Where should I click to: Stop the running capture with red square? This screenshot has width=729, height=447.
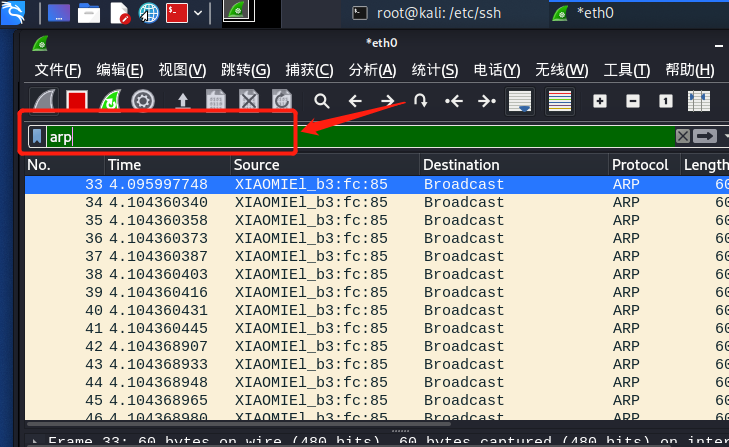[x=77, y=101]
